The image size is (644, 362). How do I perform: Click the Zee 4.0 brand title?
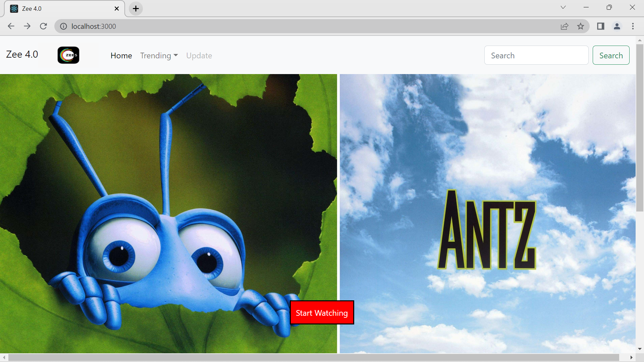pyautogui.click(x=22, y=54)
